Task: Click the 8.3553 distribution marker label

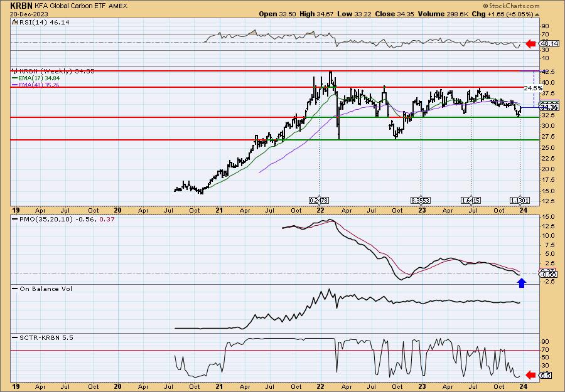Action: pyautogui.click(x=421, y=200)
